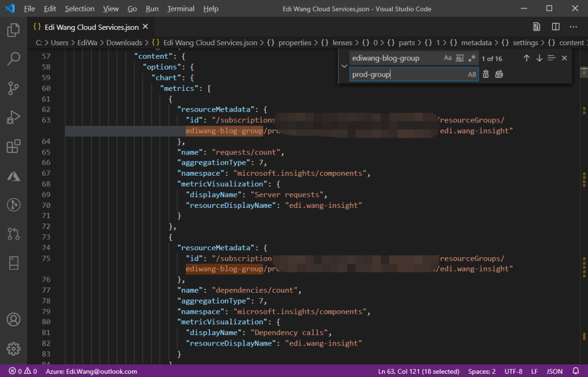The image size is (588, 377).
Task: Open content breadcrumb dropdown
Action: coord(572,43)
